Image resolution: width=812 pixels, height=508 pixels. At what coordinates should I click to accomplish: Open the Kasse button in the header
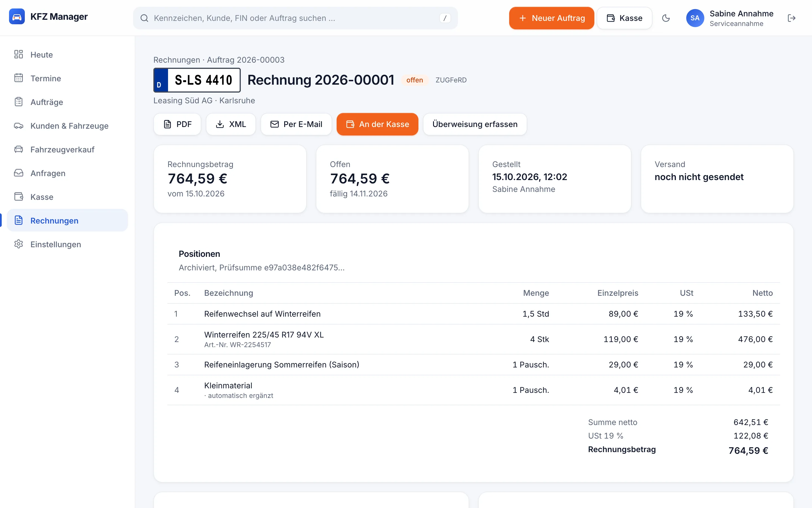[625, 18]
